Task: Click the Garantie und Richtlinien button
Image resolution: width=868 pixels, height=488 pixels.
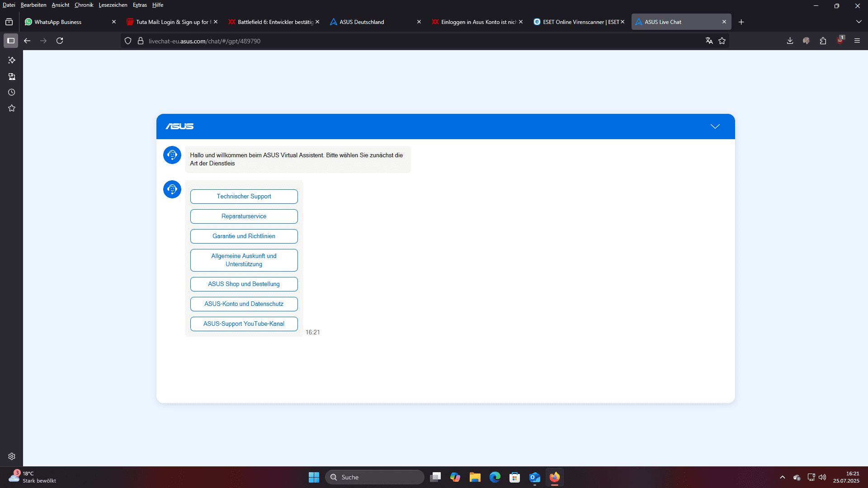Action: click(244, 236)
